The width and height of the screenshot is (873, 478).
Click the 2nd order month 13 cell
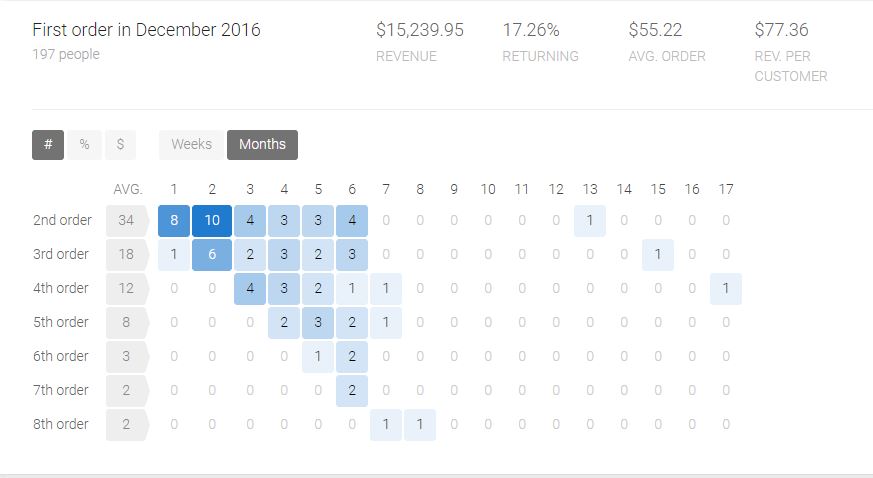tap(590, 221)
